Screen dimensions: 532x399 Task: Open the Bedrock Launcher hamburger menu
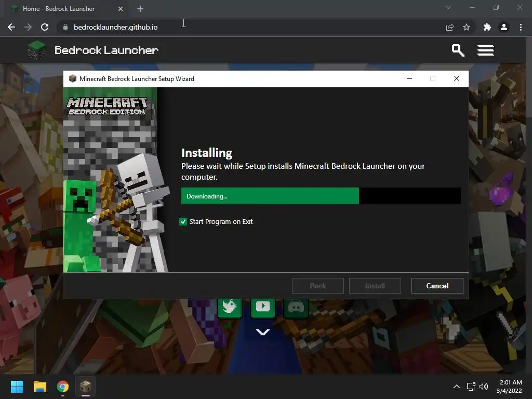point(486,50)
